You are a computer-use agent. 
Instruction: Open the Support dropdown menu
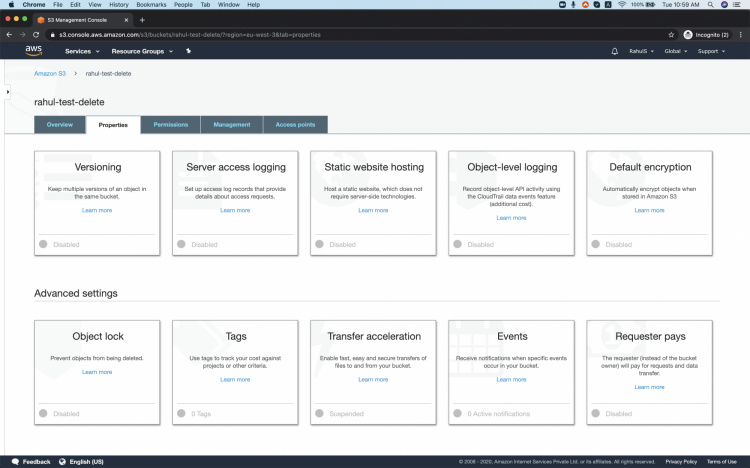tap(711, 51)
